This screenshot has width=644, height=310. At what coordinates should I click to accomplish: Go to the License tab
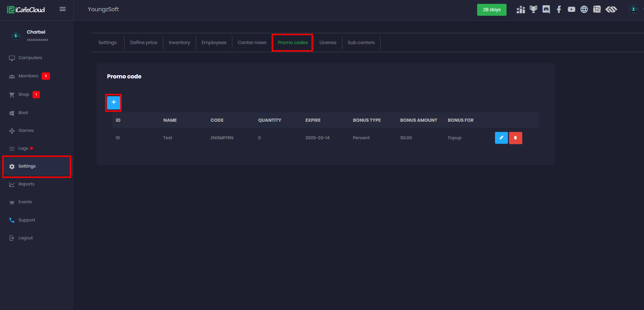tap(327, 43)
